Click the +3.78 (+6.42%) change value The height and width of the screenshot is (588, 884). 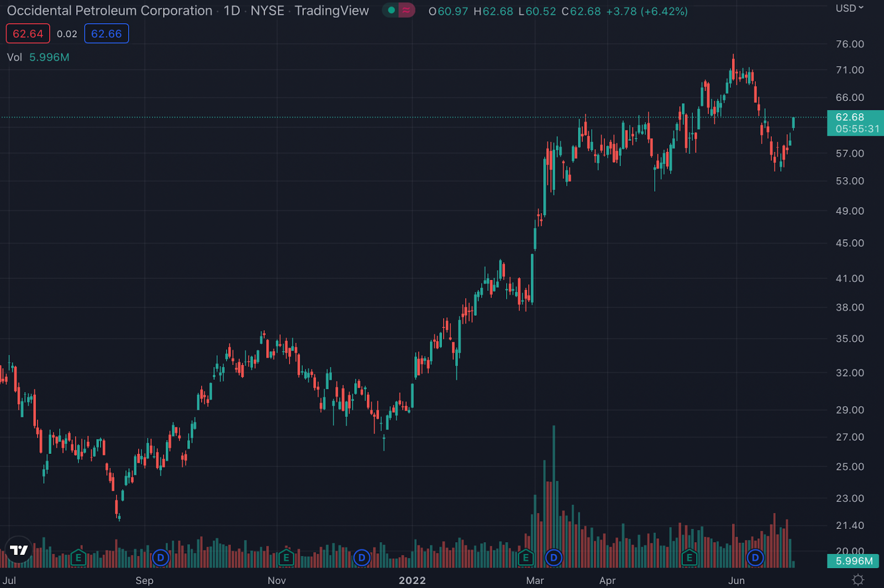[x=647, y=11]
